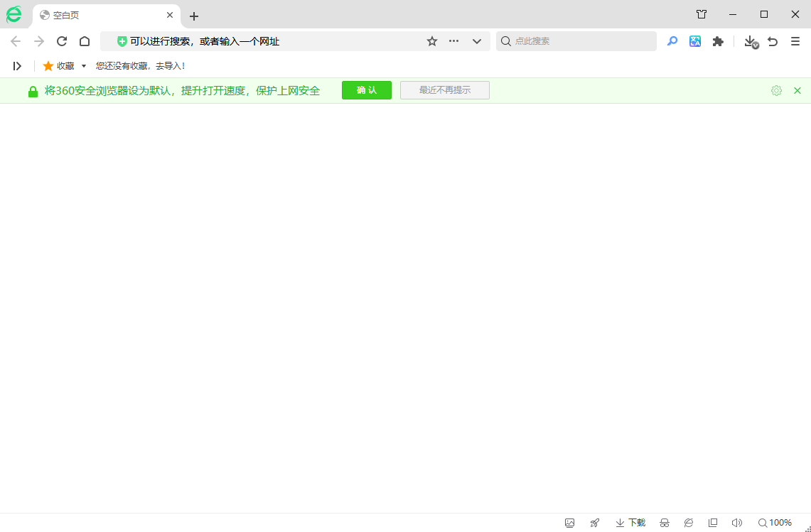Confirm setting 360 as default browser
The width and height of the screenshot is (811, 532).
pos(366,90)
